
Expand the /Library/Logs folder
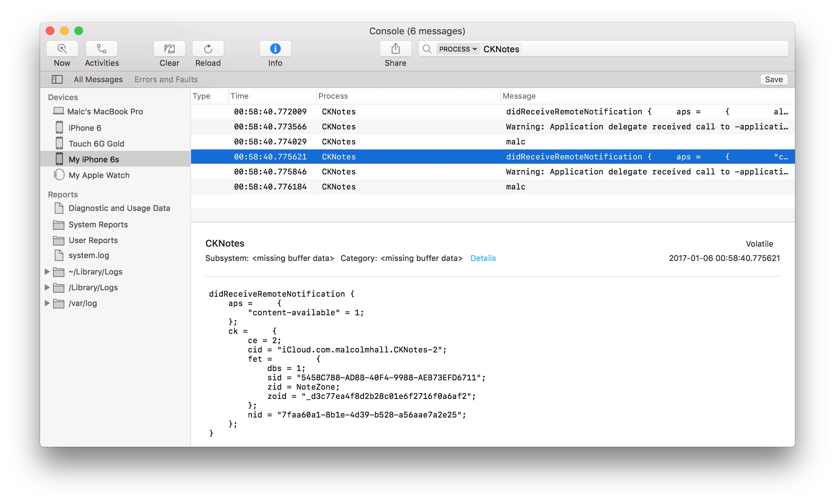(x=47, y=287)
